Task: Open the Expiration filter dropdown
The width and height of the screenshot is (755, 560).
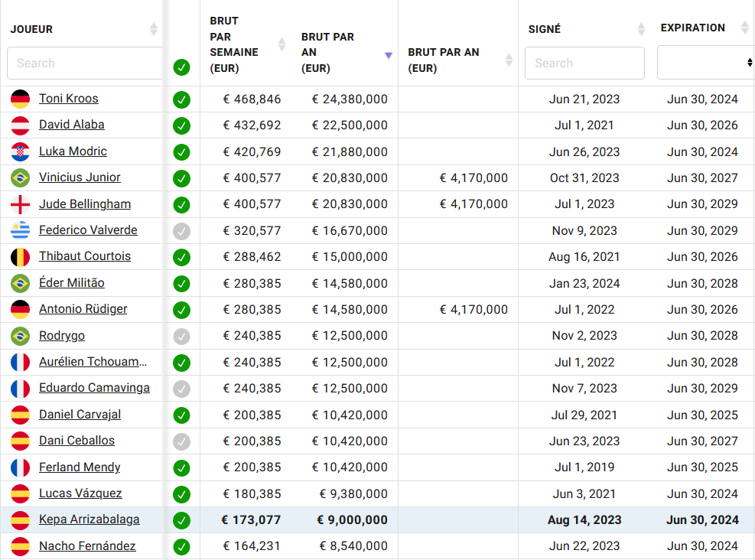Action: tap(705, 63)
